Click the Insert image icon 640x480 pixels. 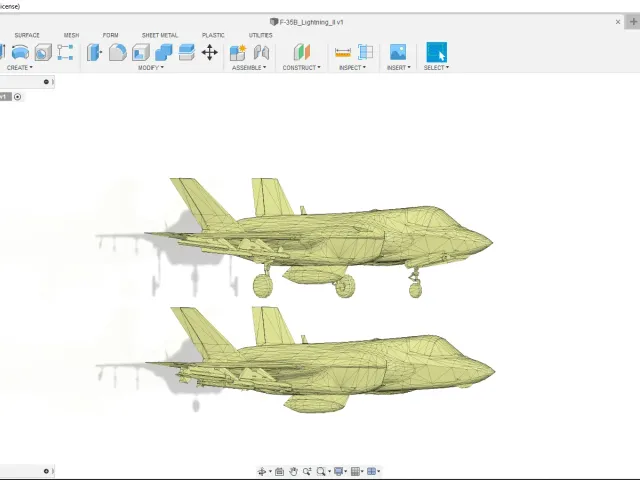[x=398, y=52]
